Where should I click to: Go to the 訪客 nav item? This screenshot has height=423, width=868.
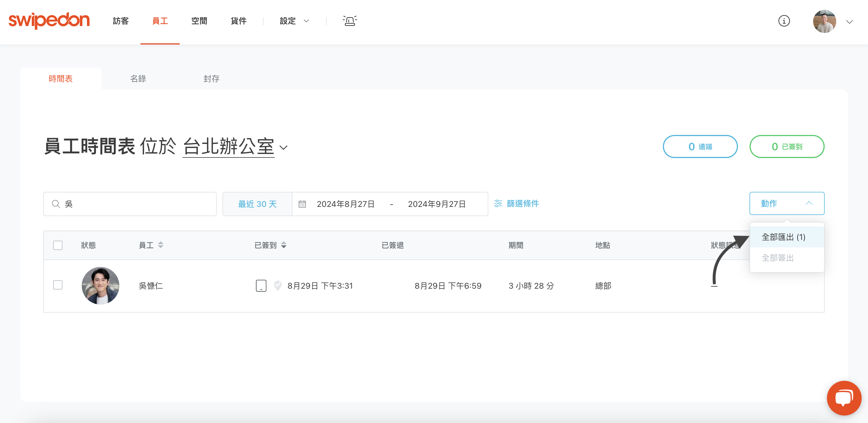(x=120, y=21)
